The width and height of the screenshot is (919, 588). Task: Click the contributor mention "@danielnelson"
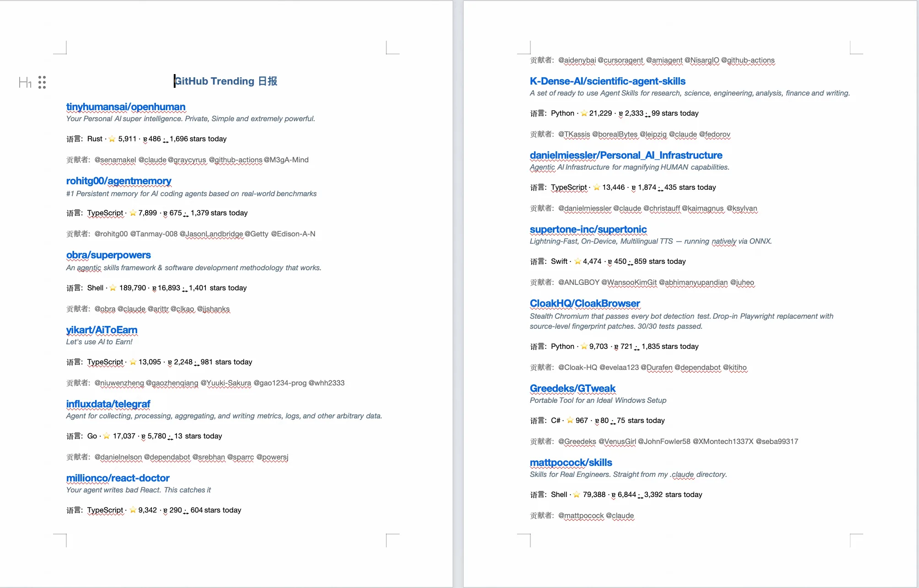pyautogui.click(x=118, y=457)
